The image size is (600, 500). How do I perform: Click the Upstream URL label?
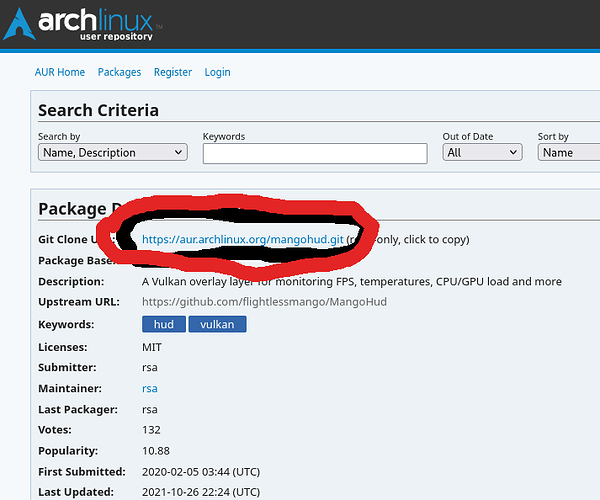[79, 302]
